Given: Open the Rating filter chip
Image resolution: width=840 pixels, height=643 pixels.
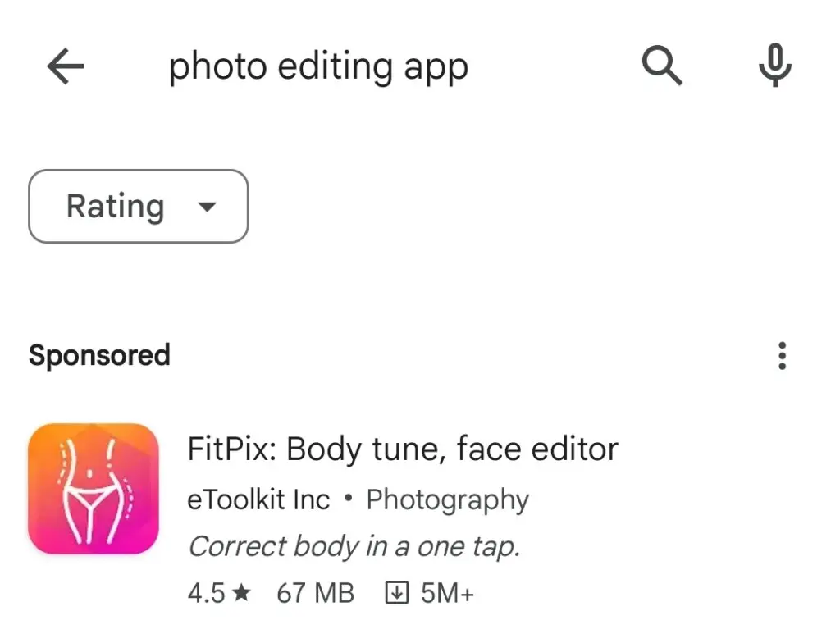Looking at the screenshot, I should (138, 207).
